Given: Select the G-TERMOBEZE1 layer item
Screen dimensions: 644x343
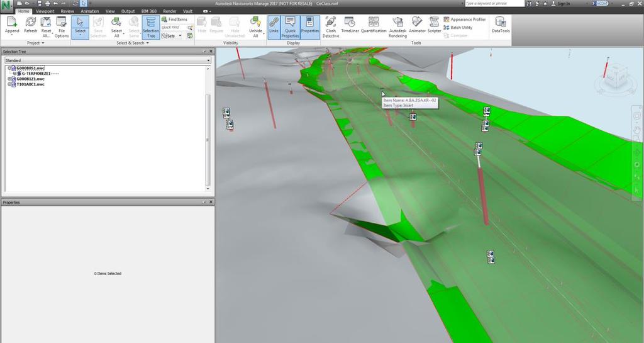Looking at the screenshot, I should [x=40, y=74].
